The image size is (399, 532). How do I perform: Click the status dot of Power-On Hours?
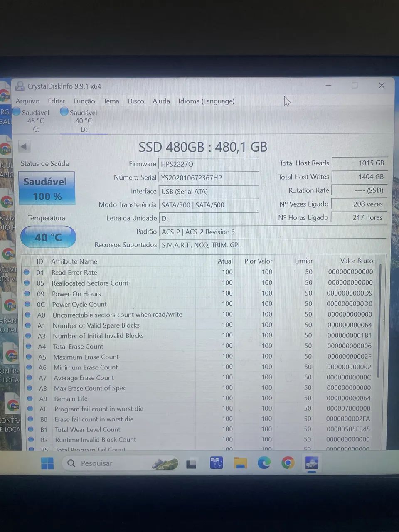coord(27,293)
